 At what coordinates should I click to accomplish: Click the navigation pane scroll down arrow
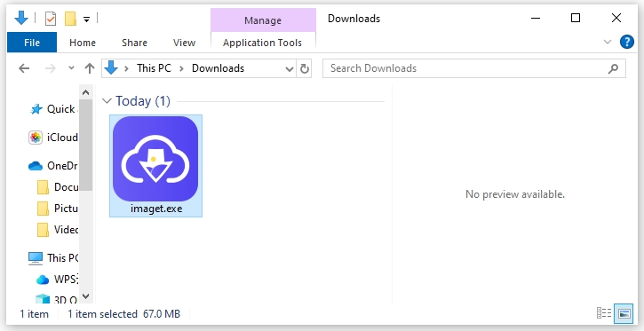pos(85,296)
